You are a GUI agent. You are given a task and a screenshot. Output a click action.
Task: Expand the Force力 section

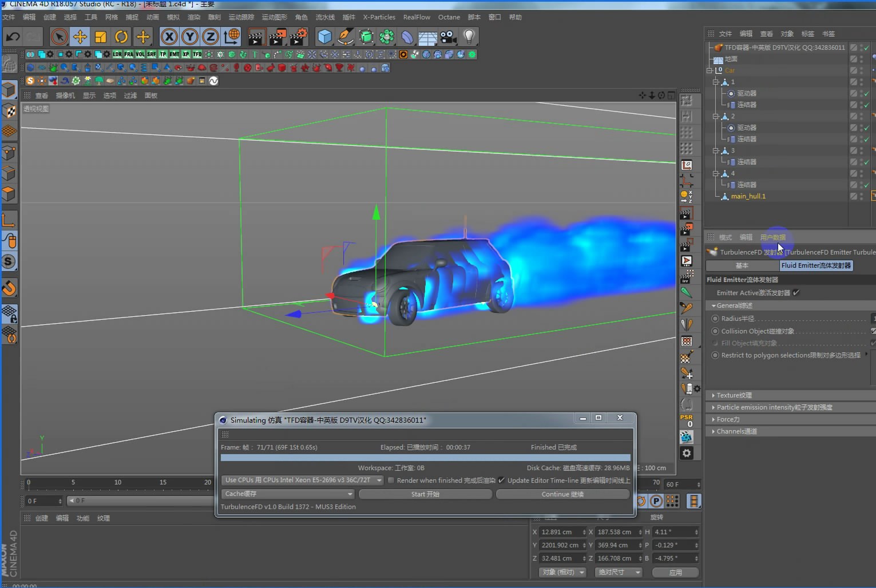[x=728, y=419]
